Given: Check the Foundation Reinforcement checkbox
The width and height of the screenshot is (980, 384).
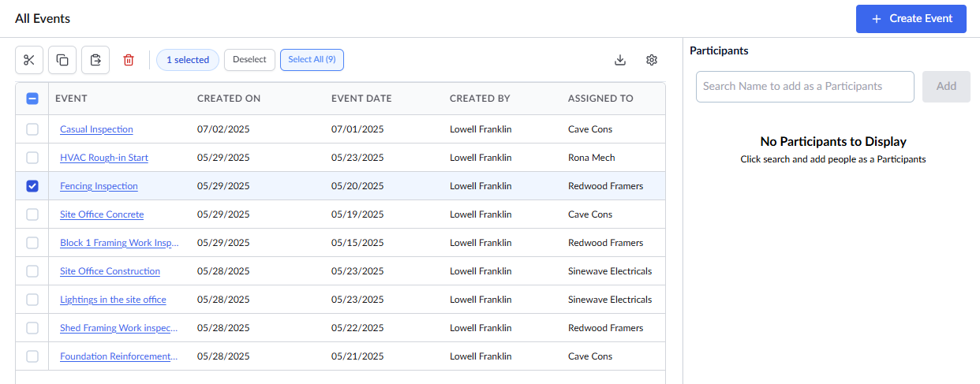Looking at the screenshot, I should point(32,356).
